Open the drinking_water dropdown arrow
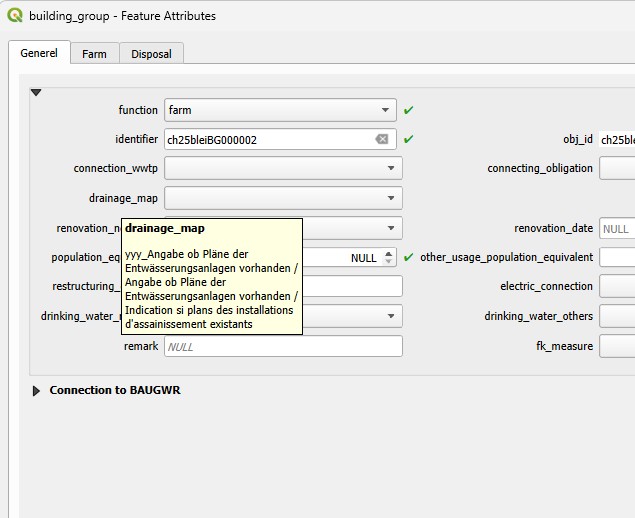 391,316
